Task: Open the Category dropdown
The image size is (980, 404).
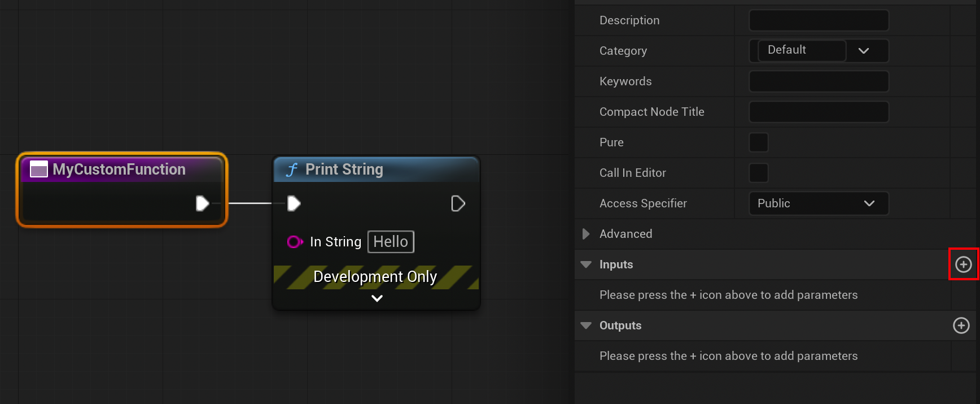Action: tap(863, 51)
